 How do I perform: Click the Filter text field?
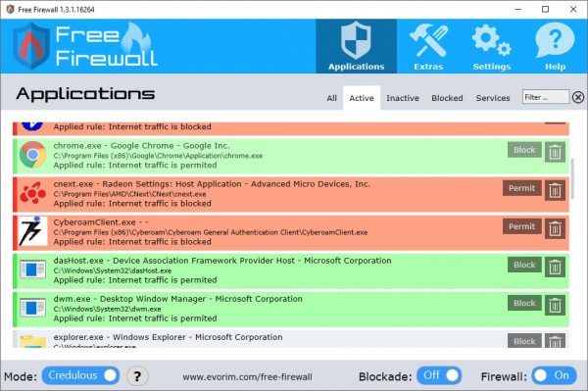click(546, 97)
